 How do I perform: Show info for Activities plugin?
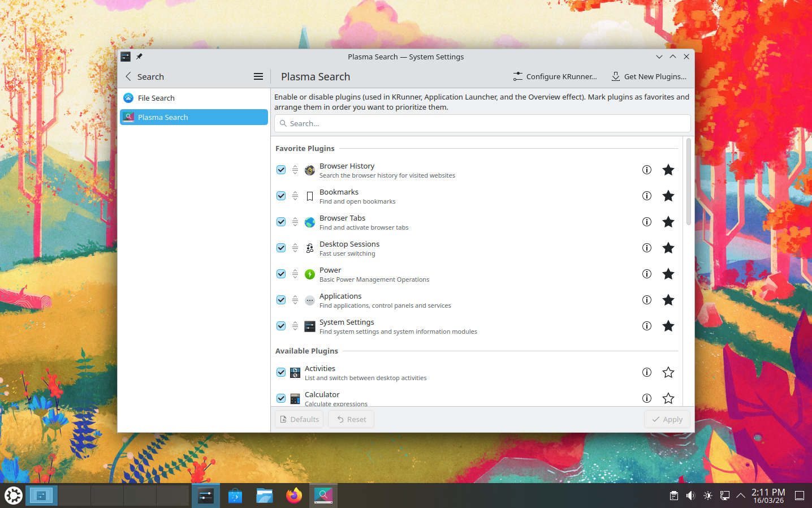click(647, 372)
